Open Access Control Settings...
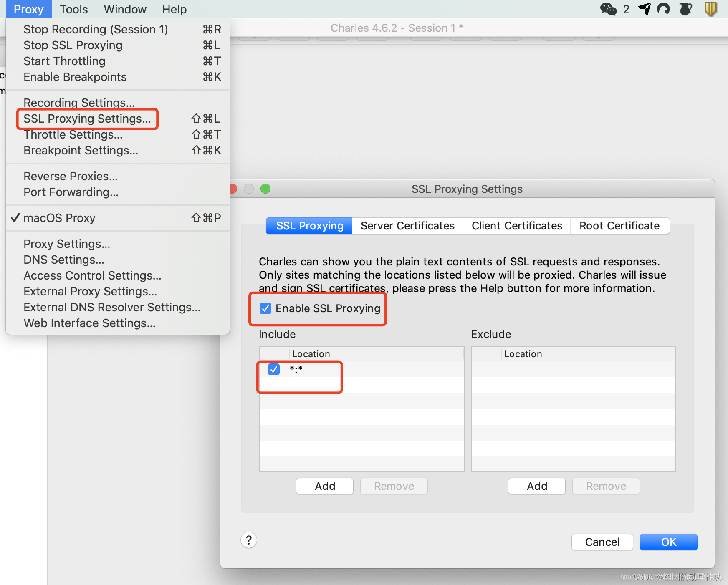Screen dimensions: 728x585 (x=118, y=275)
